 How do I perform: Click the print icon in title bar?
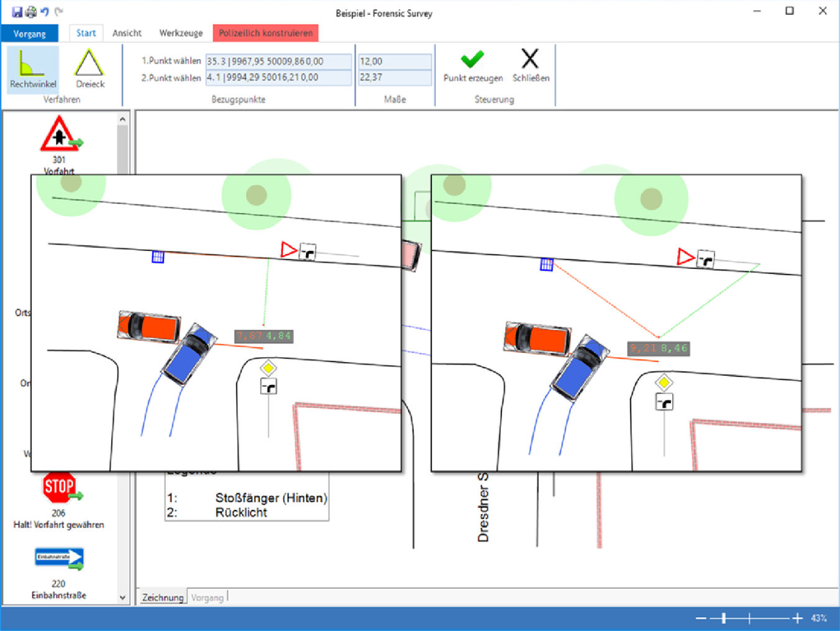pyautogui.click(x=30, y=12)
